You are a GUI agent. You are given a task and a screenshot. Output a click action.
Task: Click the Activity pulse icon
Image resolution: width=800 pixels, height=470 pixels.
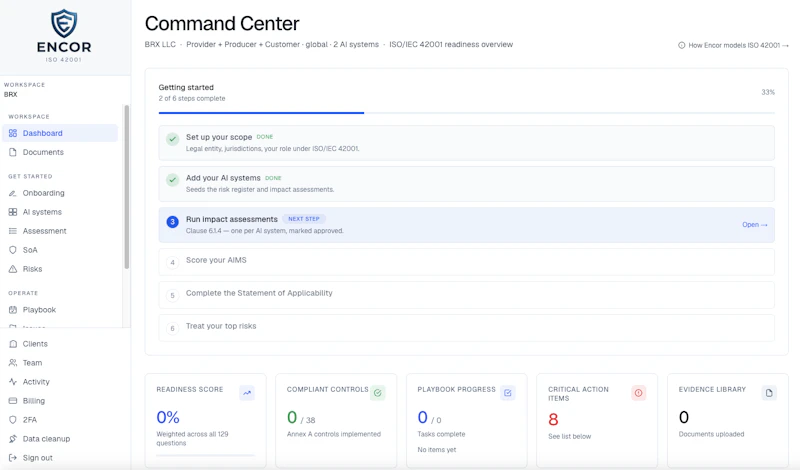click(x=13, y=382)
